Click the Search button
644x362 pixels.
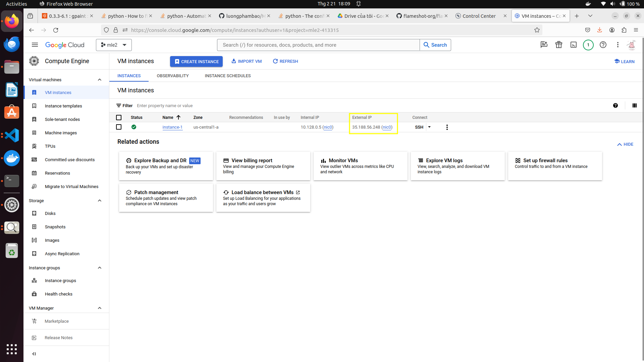(x=435, y=45)
